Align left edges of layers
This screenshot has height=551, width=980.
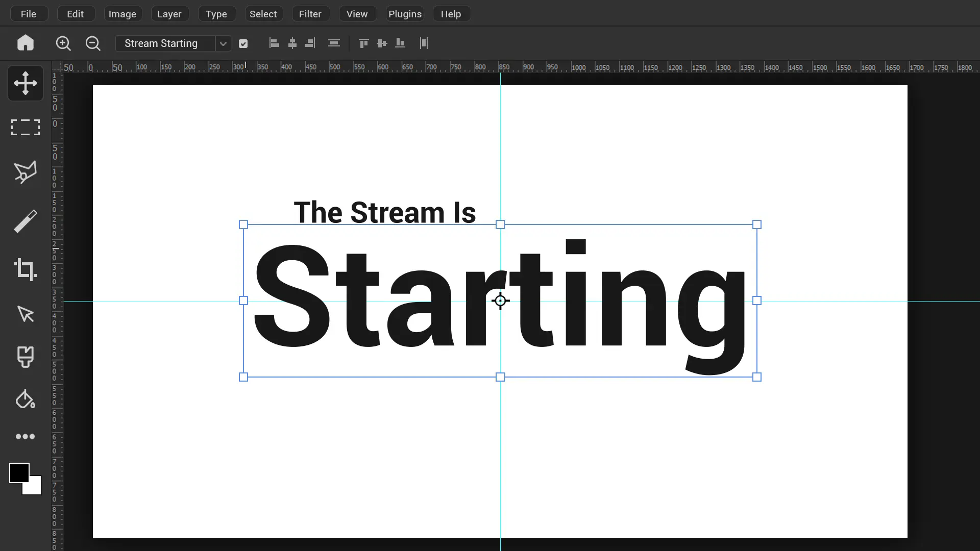274,43
